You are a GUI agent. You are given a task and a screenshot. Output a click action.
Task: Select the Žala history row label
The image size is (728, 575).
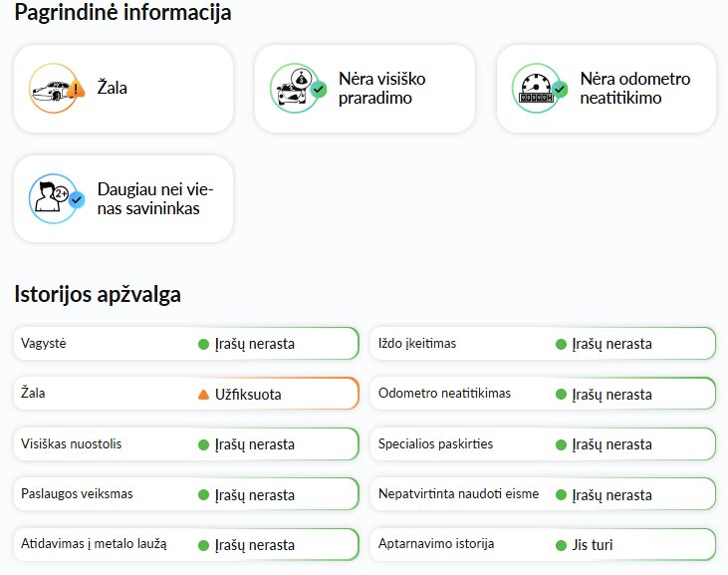tap(33, 394)
